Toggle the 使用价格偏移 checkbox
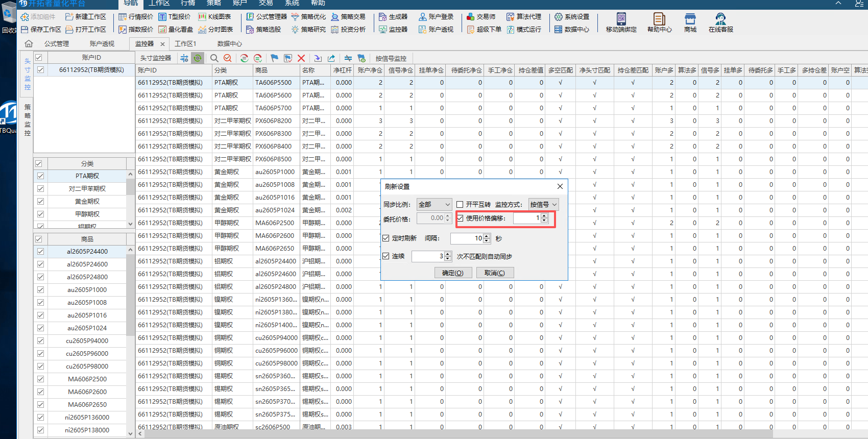 pos(460,218)
